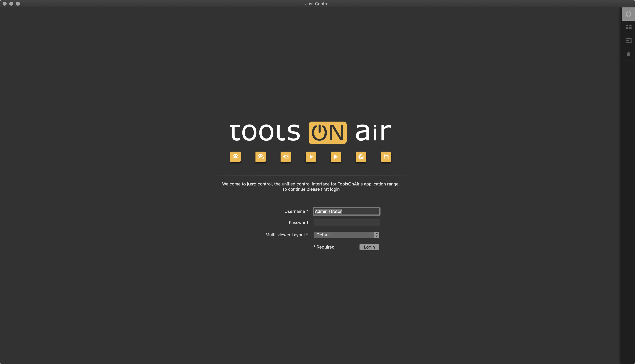Click 'To continue please first login' text
This screenshot has width=635, height=364.
click(x=311, y=189)
